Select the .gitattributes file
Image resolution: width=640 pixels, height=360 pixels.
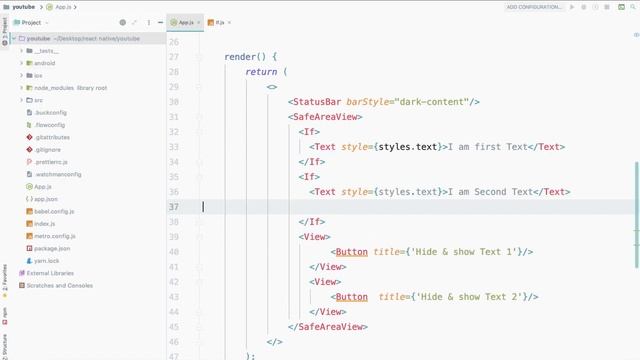click(x=48, y=137)
